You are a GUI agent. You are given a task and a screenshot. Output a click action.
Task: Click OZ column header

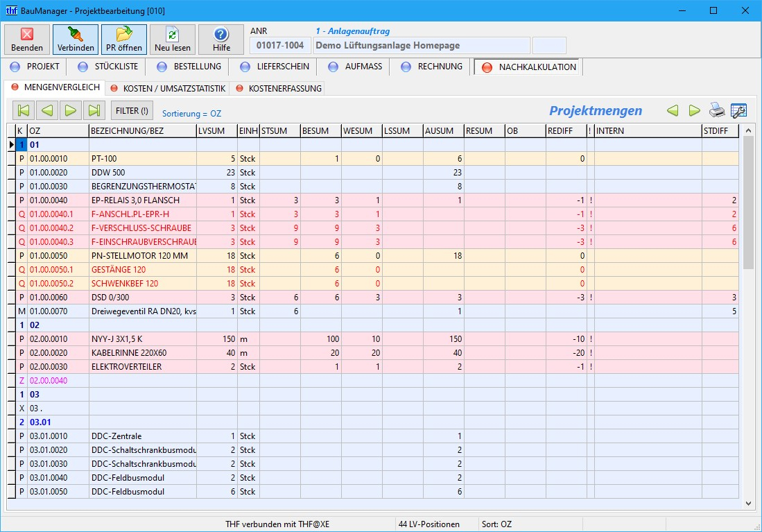58,131
